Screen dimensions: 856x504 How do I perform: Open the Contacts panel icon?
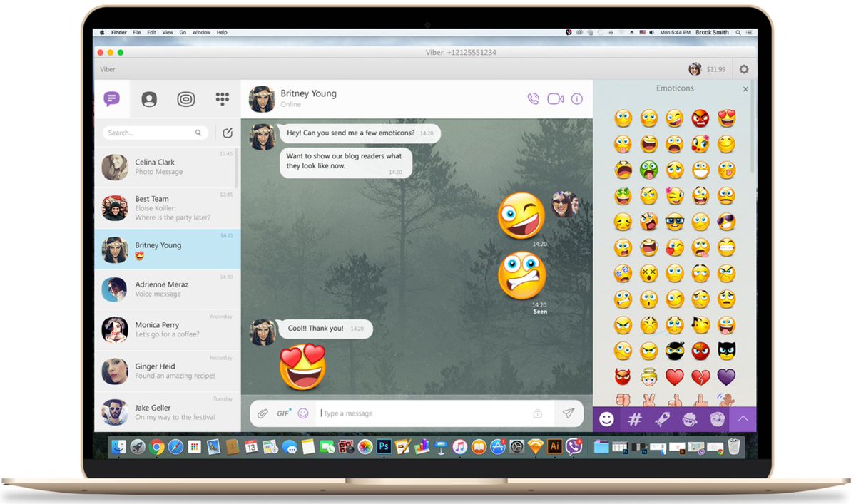149,98
